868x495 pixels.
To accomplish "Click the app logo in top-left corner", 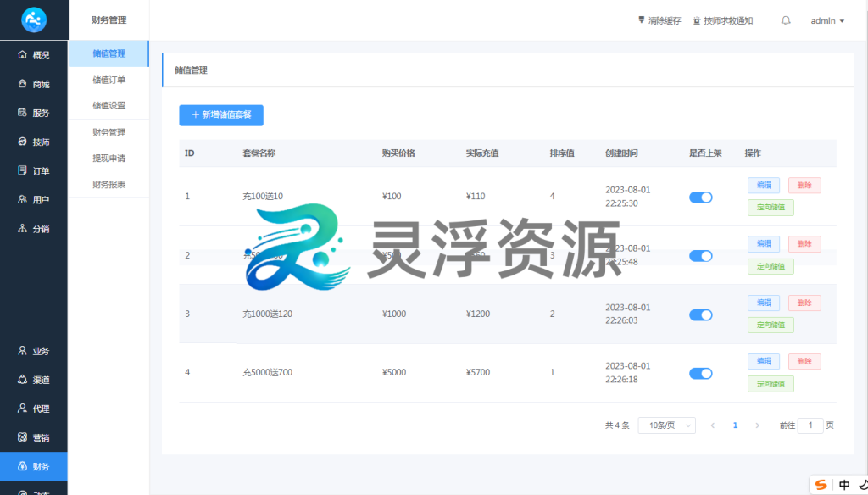I will pos(34,20).
